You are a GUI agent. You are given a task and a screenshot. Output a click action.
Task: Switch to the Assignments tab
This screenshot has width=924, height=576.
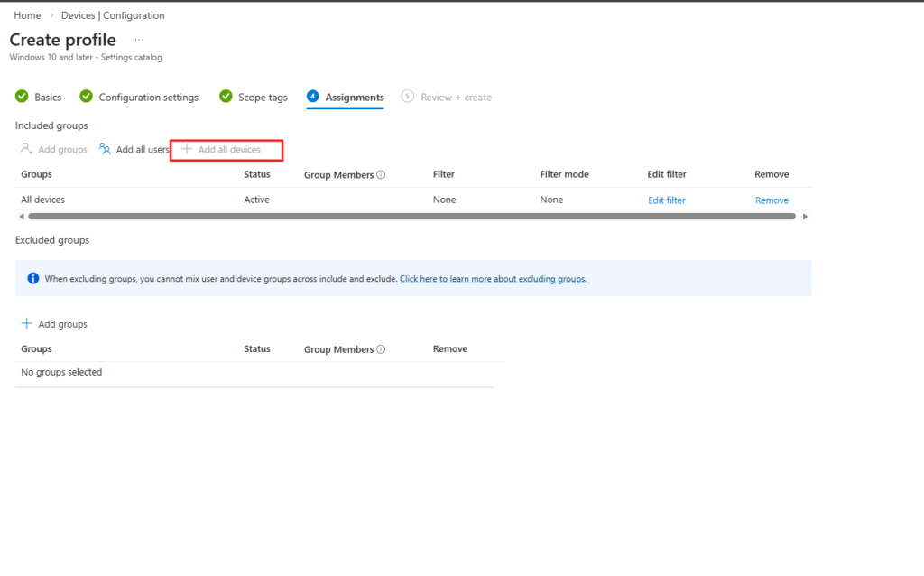[354, 98]
